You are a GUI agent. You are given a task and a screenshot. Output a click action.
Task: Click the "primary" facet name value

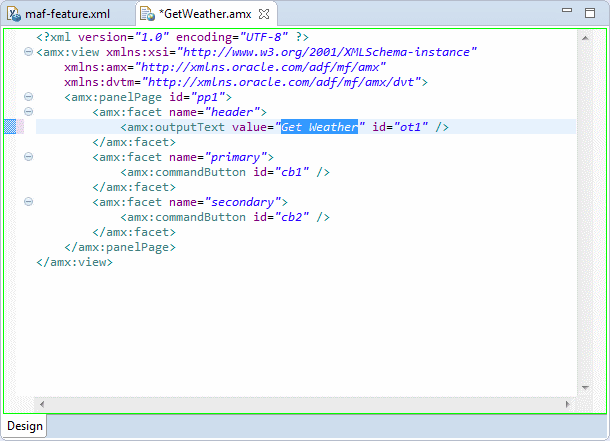tap(235, 157)
